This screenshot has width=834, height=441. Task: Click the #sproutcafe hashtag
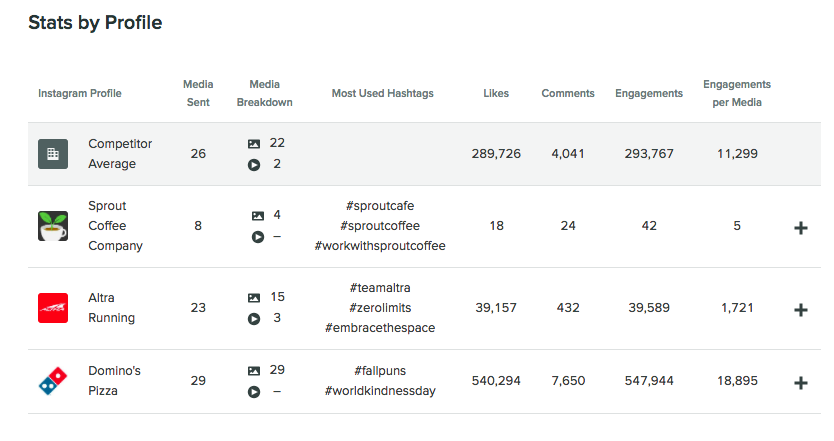click(x=380, y=206)
